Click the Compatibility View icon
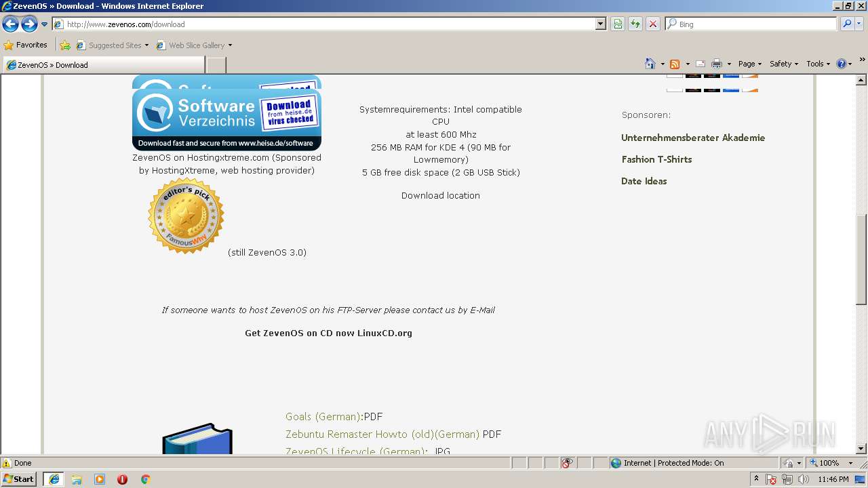Image resolution: width=868 pixels, height=488 pixels. [618, 24]
